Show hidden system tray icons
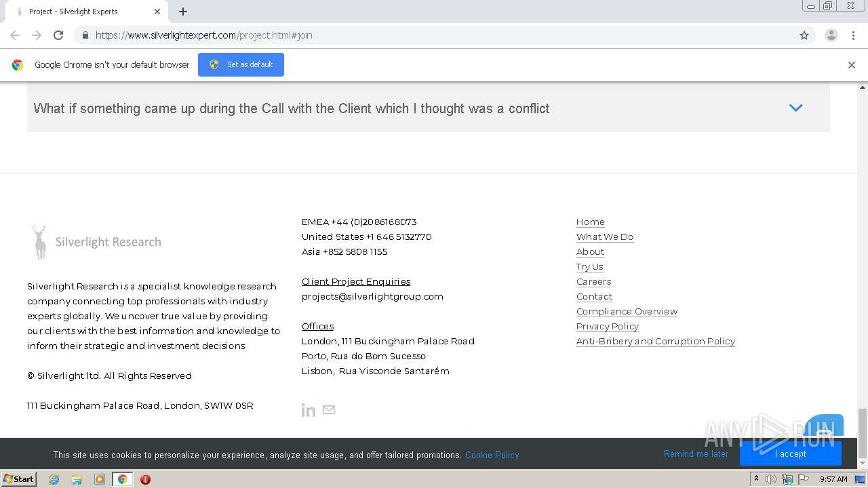Viewport: 868px width, 488px height. pos(756,479)
